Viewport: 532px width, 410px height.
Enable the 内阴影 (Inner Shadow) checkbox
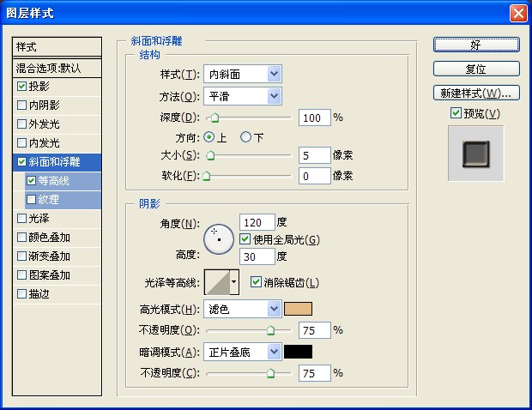tap(22, 106)
